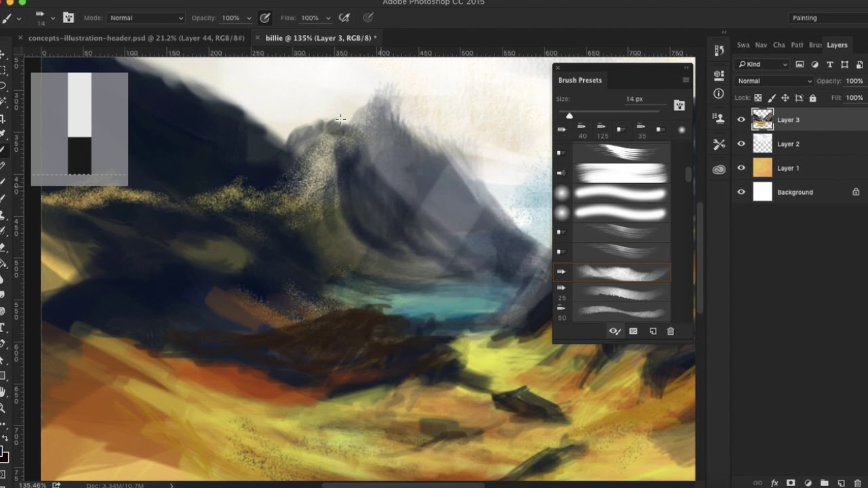Toggle Live Tip Brush Preview icon

click(614, 331)
